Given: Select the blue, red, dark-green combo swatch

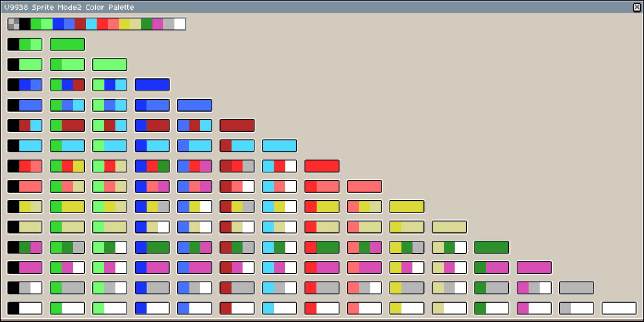Looking at the screenshot, I should click(152, 166).
